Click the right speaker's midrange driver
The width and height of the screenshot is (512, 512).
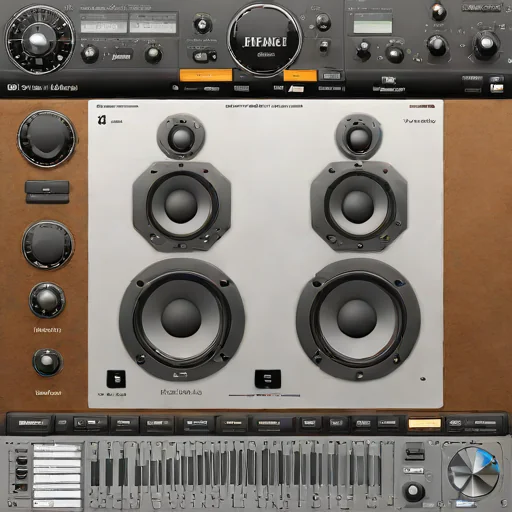click(358, 206)
